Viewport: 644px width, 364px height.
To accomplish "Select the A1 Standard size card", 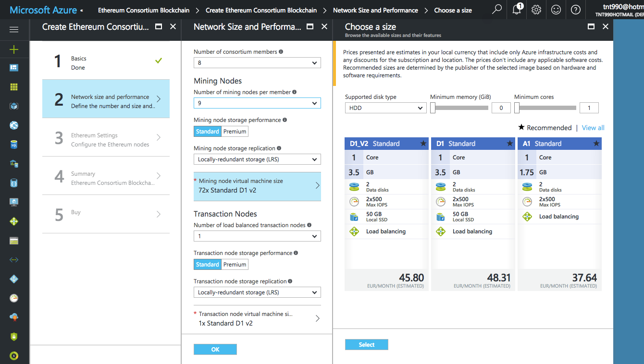I will (559, 214).
